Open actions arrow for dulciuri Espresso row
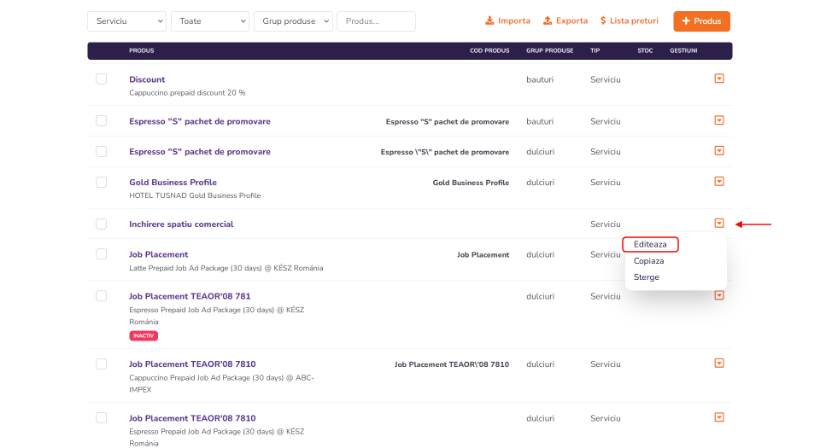The width and height of the screenshot is (820, 448). pyautogui.click(x=719, y=152)
